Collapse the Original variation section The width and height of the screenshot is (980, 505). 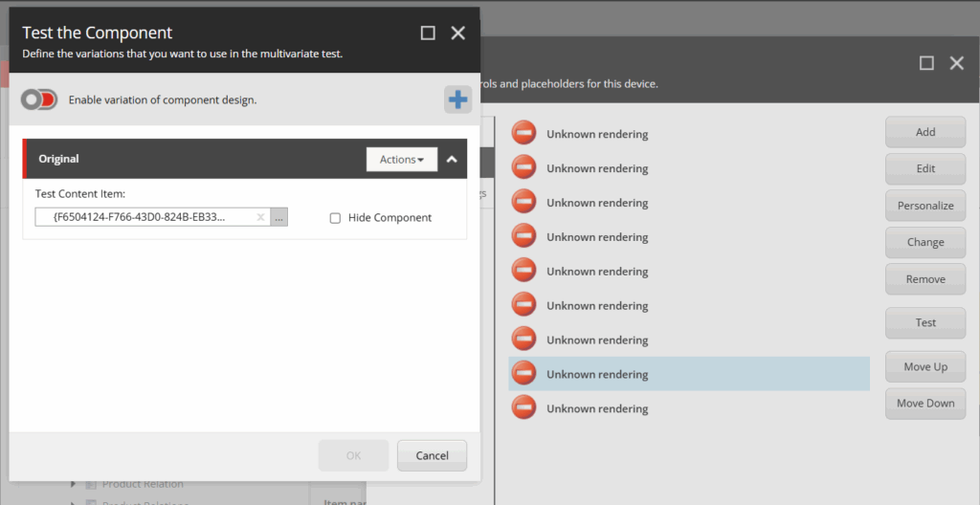tap(452, 160)
